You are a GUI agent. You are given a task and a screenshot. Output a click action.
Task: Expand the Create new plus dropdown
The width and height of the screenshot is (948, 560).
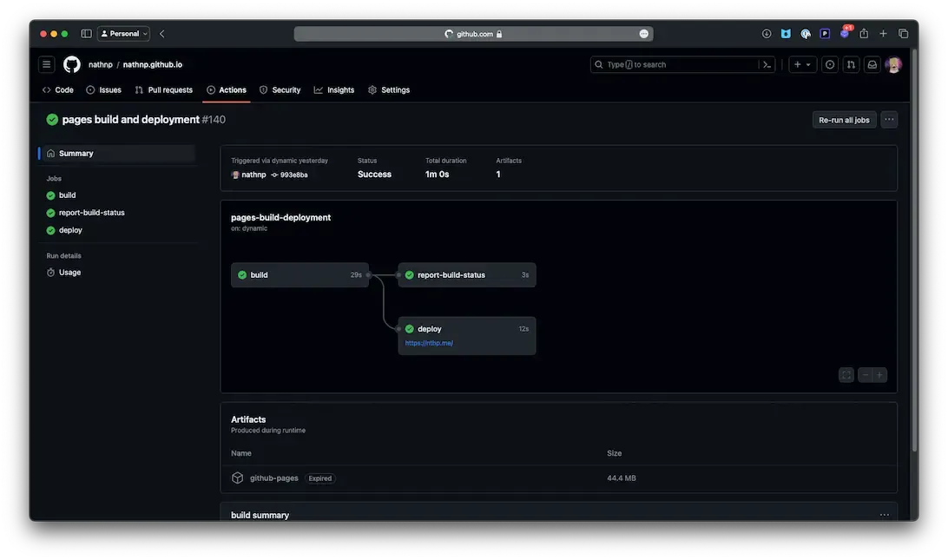point(802,64)
